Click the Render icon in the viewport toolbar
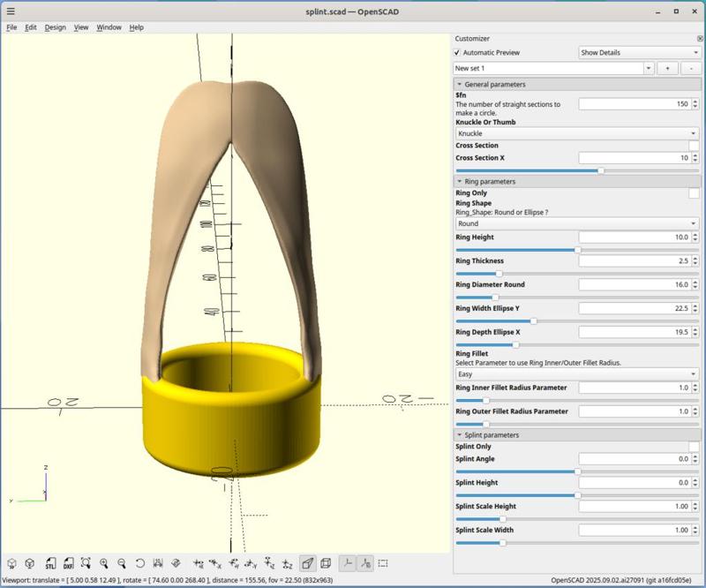This screenshot has height=588, width=706. (x=30, y=563)
